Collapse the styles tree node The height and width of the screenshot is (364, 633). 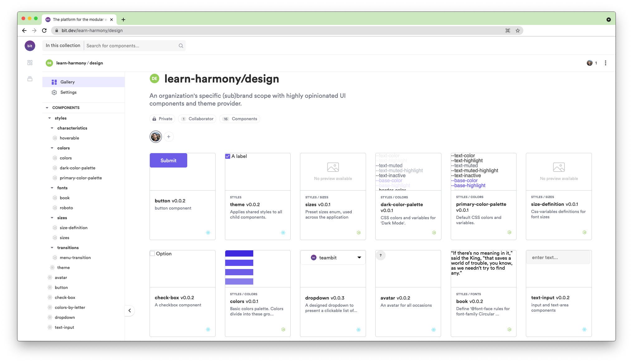(50, 118)
